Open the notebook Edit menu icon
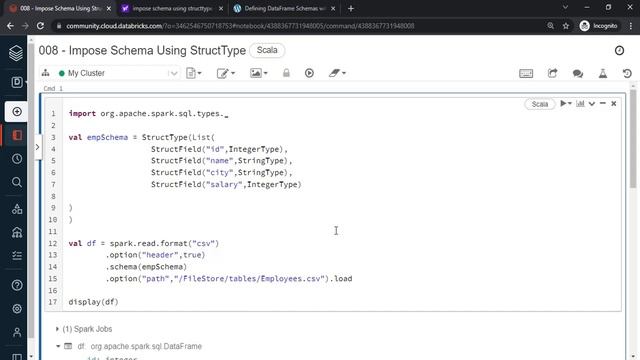640x360 pixels. click(x=225, y=73)
